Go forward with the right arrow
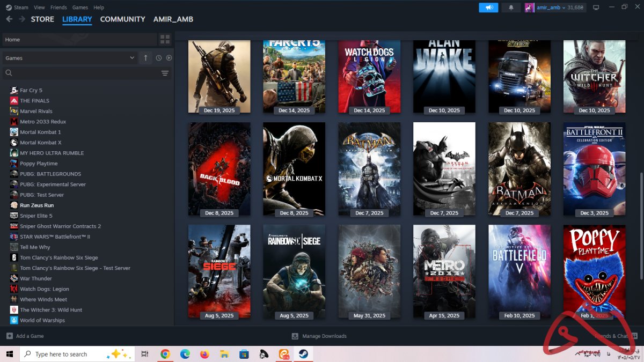The image size is (644, 362). pyautogui.click(x=22, y=19)
